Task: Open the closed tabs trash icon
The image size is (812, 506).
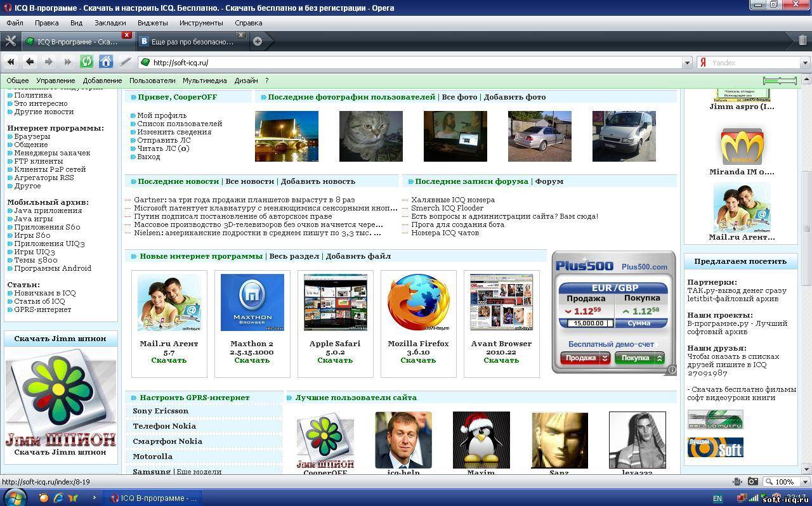Action: (x=802, y=41)
